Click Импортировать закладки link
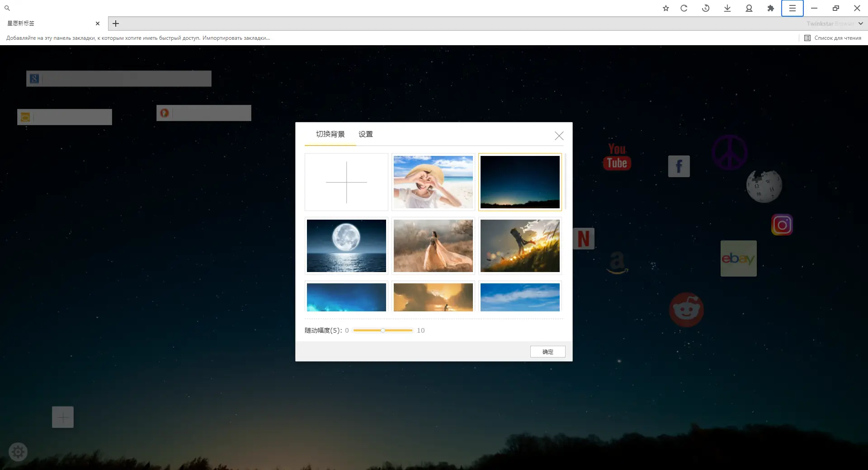Screen dimensions: 868x470 pos(236,38)
